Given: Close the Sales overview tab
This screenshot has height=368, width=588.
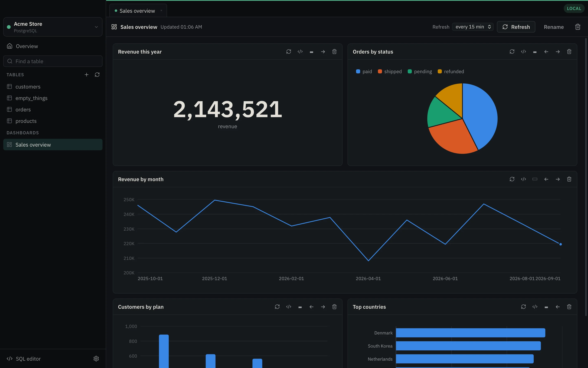Looking at the screenshot, I should (x=161, y=10).
